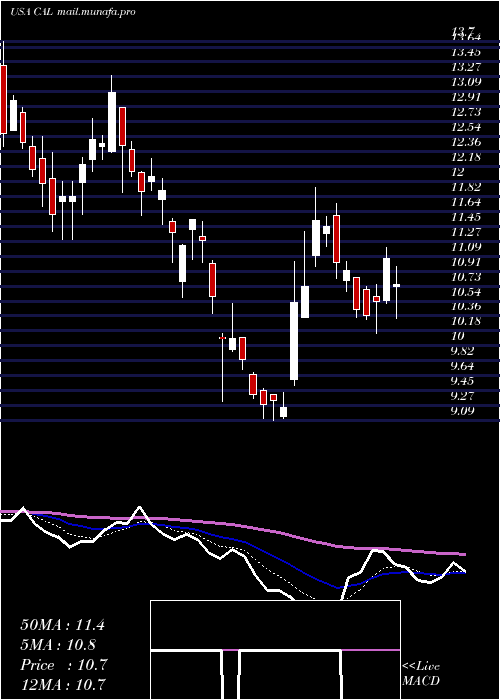Click the 12.54 price axis label
This screenshot has height=700, width=500.
point(466,127)
